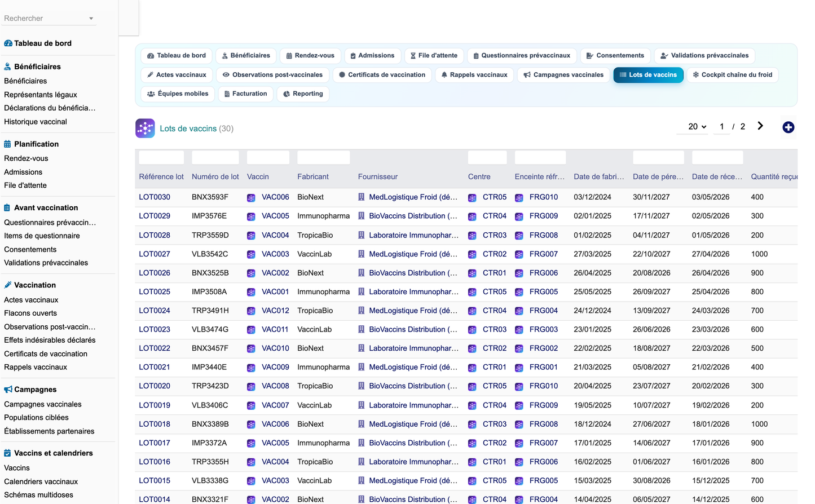Open Validations prévaccinales tab
The image size is (815, 504).
pos(704,56)
